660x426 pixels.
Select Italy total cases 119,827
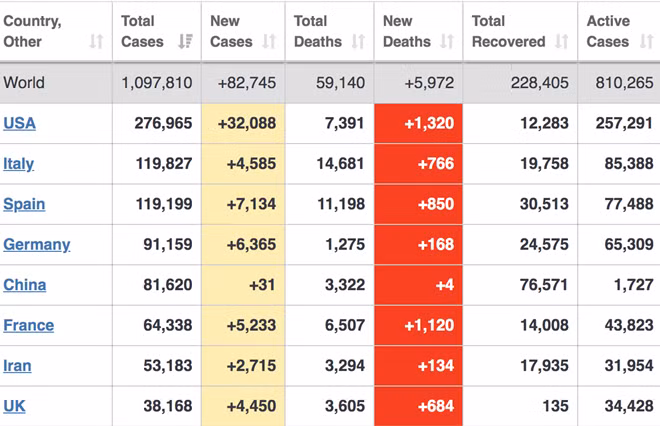pos(164,164)
